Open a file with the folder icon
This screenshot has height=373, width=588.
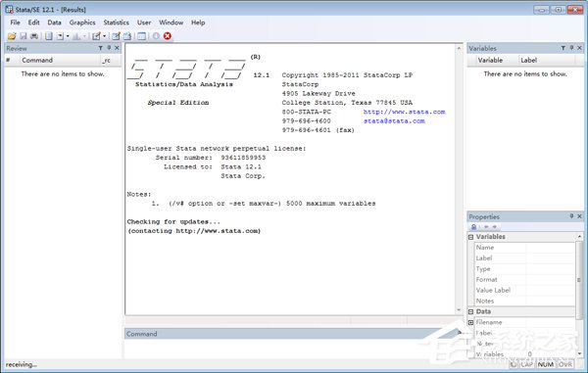coord(12,36)
